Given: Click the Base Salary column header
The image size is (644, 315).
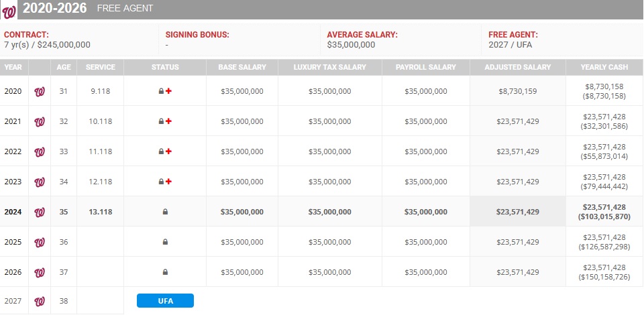Looking at the screenshot, I should point(241,67).
